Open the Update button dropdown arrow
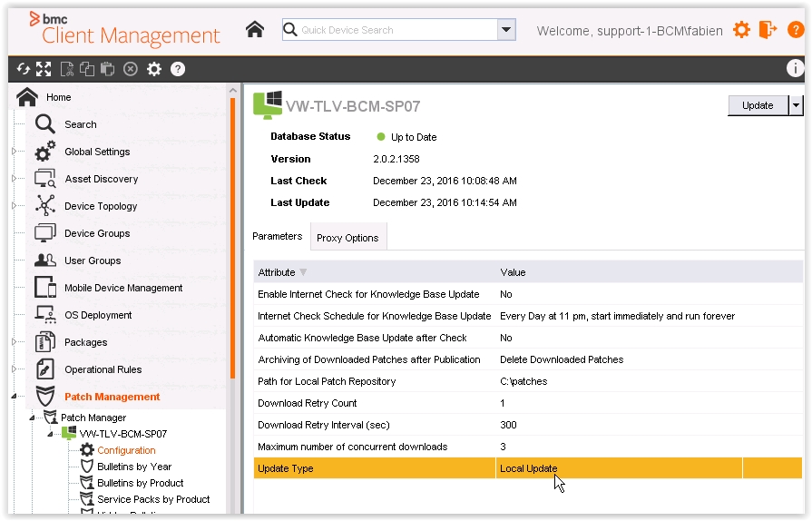The height and width of the screenshot is (521, 812). pyautogui.click(x=796, y=105)
